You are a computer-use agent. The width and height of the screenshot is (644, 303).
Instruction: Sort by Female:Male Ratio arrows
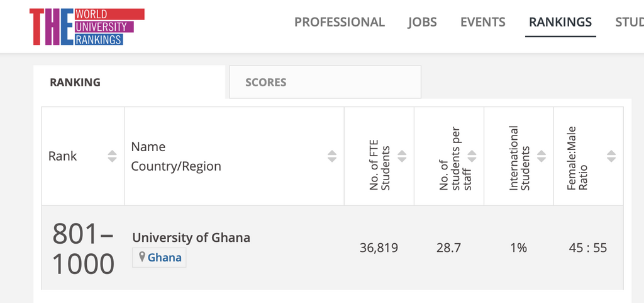tap(611, 156)
